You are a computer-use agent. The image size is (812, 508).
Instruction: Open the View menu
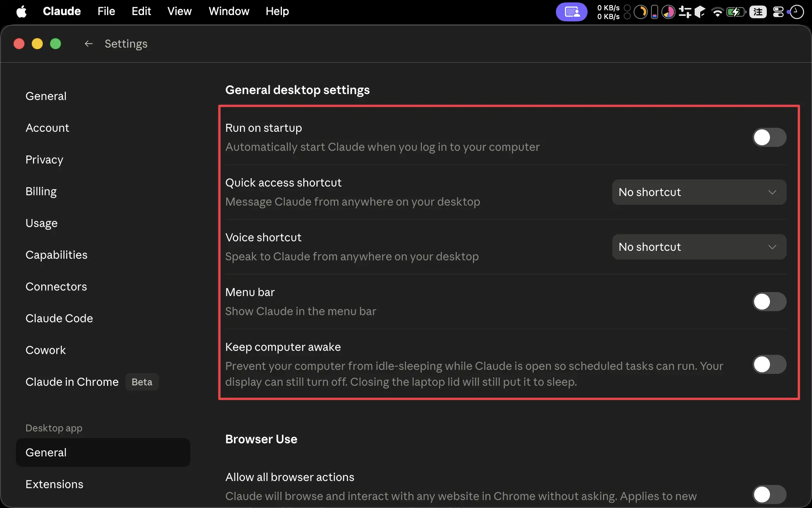click(x=179, y=12)
